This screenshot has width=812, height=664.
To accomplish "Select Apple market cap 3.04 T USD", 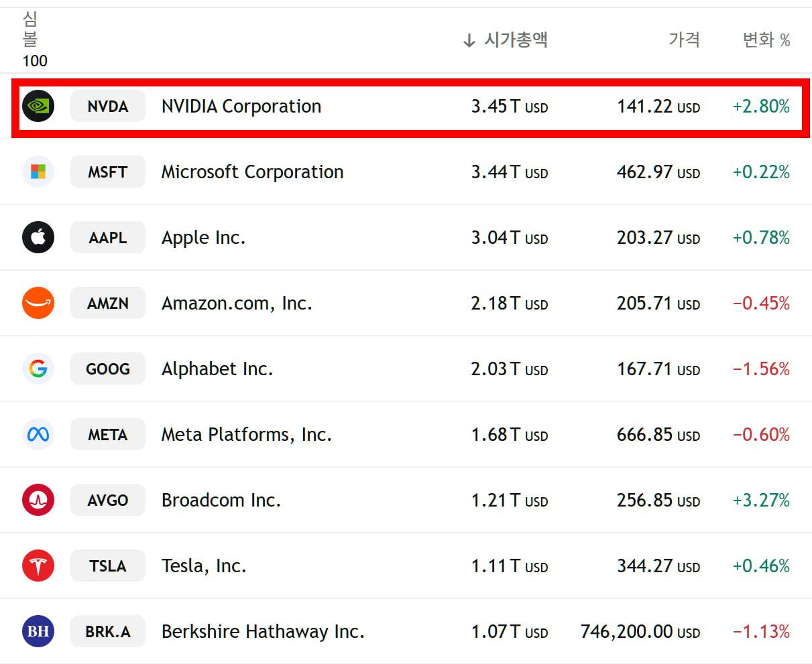I will tap(510, 238).
